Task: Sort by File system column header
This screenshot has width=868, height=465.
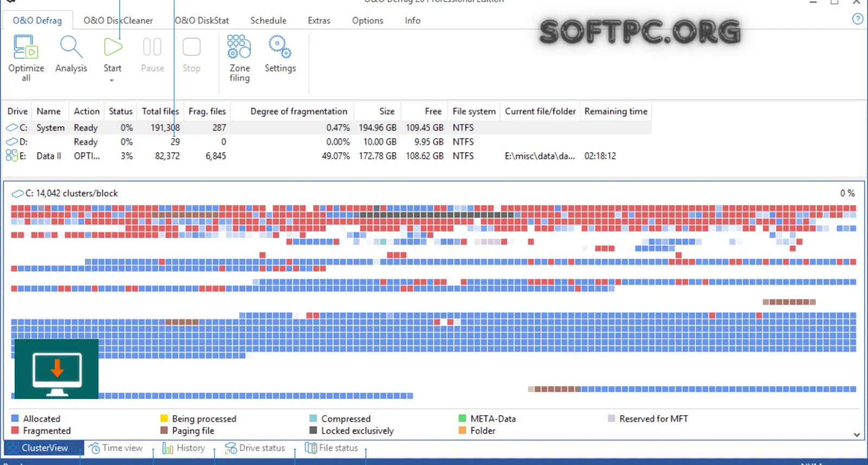Action: [474, 111]
